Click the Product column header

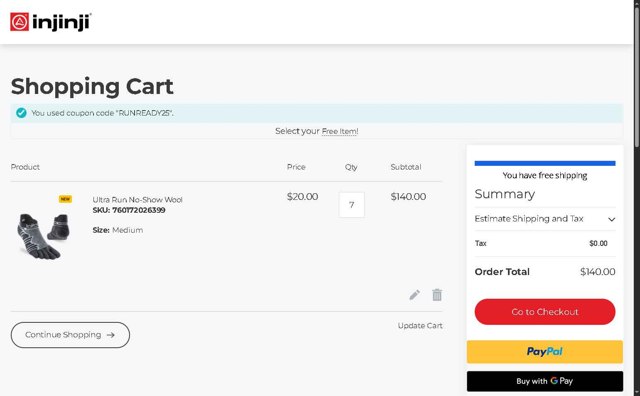[25, 167]
